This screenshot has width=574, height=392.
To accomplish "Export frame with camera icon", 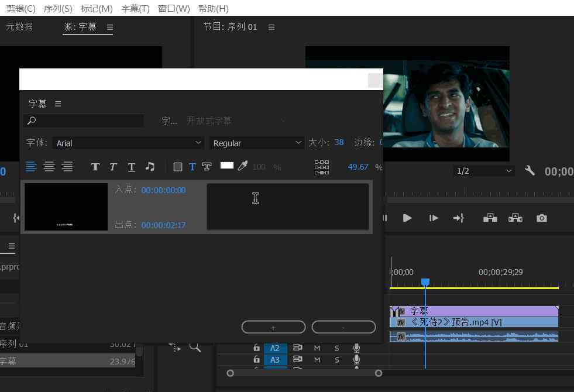I will pos(542,218).
